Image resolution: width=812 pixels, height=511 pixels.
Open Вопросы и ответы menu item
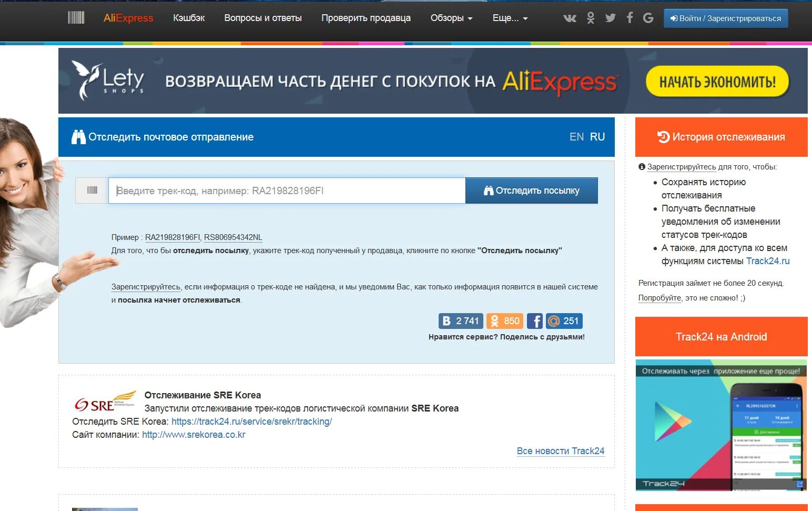click(x=263, y=18)
